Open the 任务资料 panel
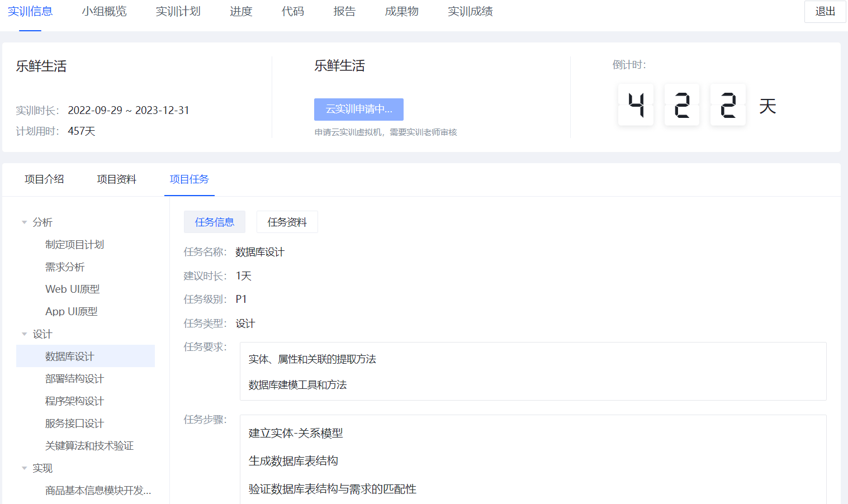The image size is (848, 504). point(287,222)
